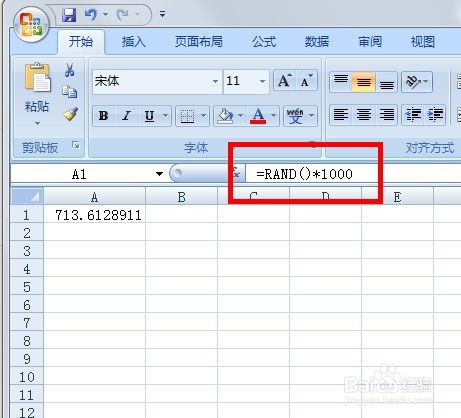
Task: Open underline style dropdown arrow
Action: [x=166, y=116]
